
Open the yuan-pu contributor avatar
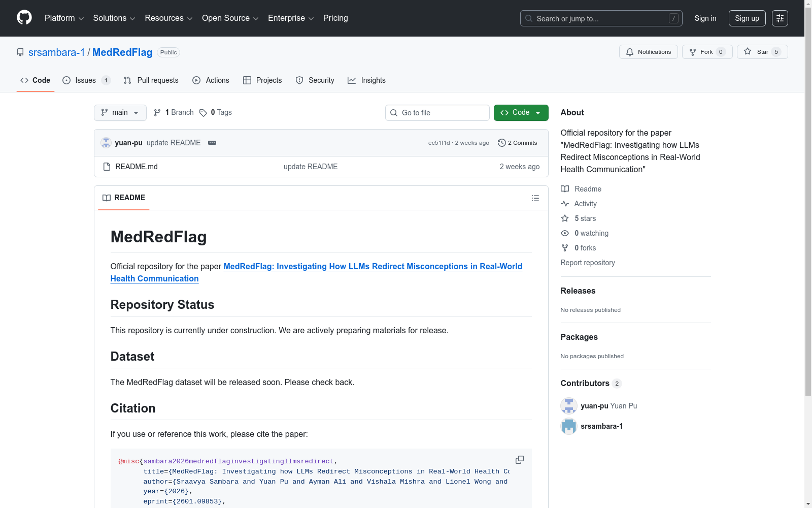click(569, 406)
